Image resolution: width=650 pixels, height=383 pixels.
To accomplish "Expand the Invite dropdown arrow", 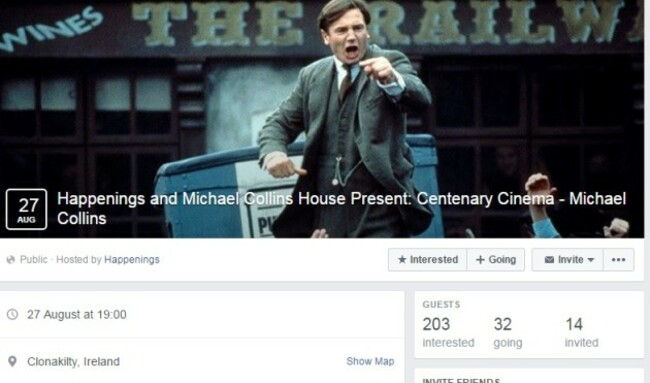I will pyautogui.click(x=591, y=259).
